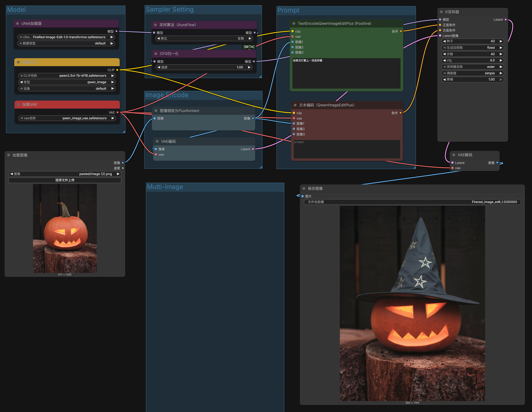The height and width of the screenshot is (412, 532).
Task: Click the 加载图像 node collapse dot
Action: 8,155
